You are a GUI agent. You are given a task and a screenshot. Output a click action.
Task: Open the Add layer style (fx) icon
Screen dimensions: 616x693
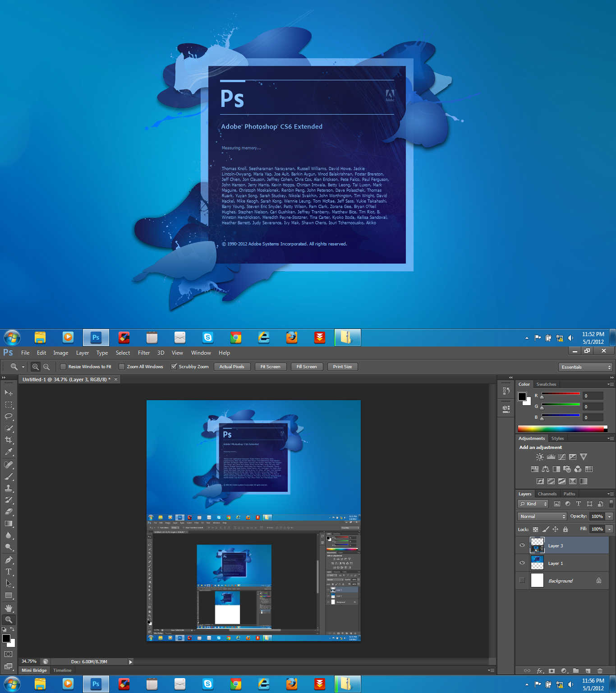tap(539, 671)
